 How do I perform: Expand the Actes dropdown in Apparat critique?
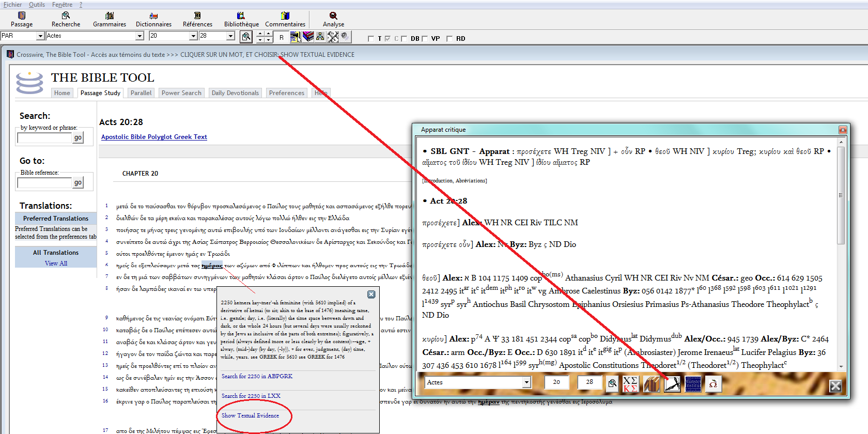526,382
